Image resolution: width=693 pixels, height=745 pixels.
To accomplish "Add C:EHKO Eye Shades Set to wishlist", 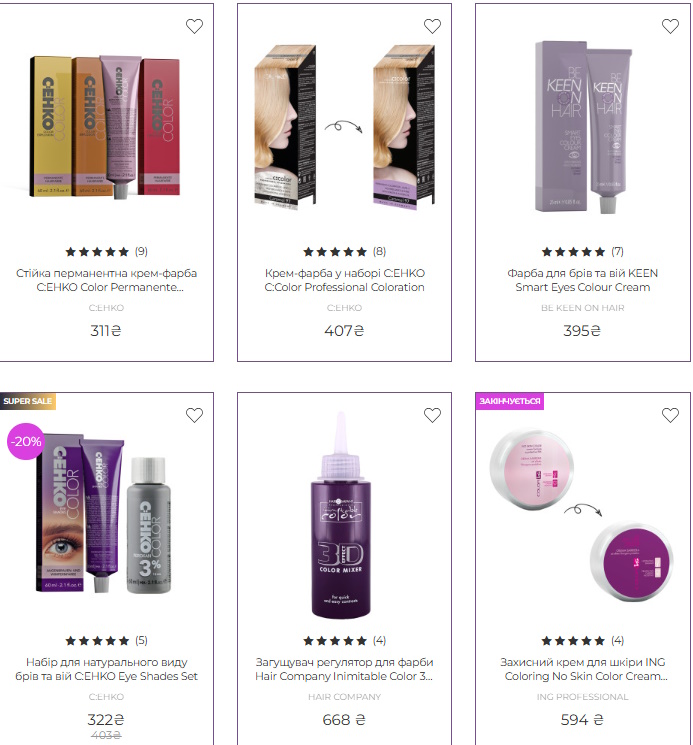I will tap(194, 415).
